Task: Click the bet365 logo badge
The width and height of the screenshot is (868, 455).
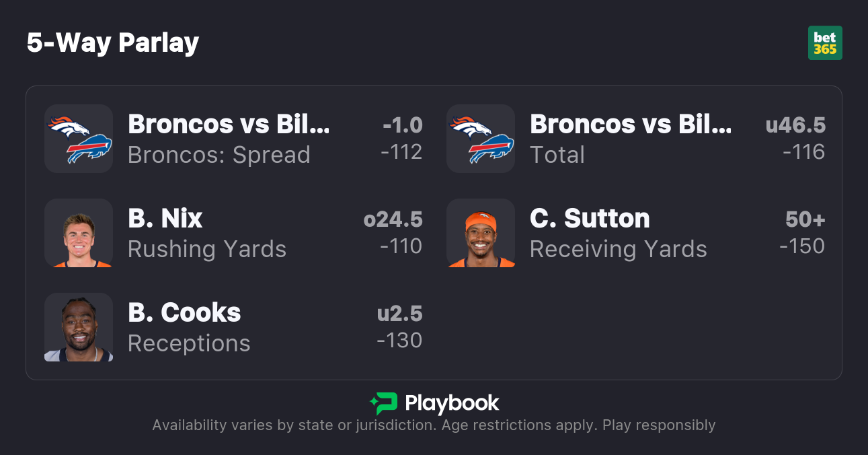Action: coord(825,43)
